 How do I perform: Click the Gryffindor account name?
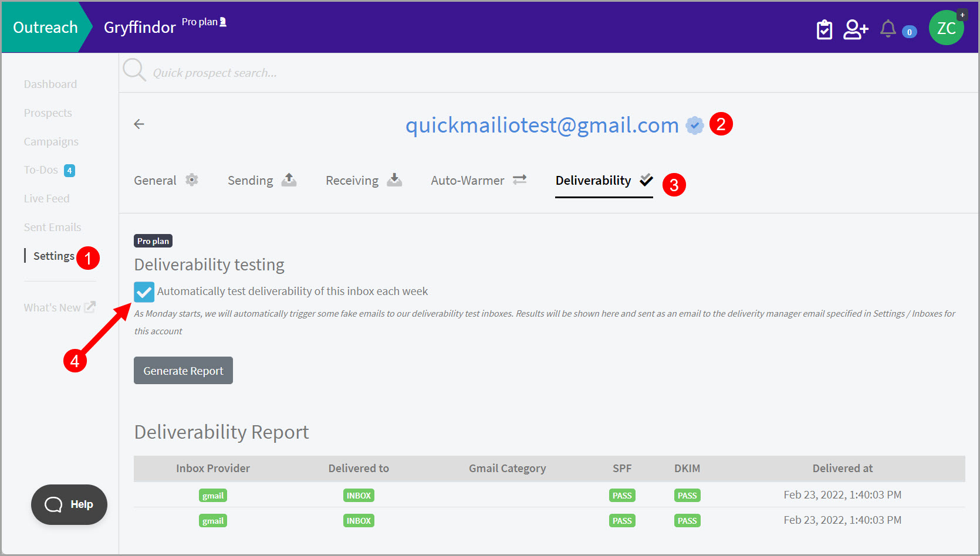click(x=140, y=28)
